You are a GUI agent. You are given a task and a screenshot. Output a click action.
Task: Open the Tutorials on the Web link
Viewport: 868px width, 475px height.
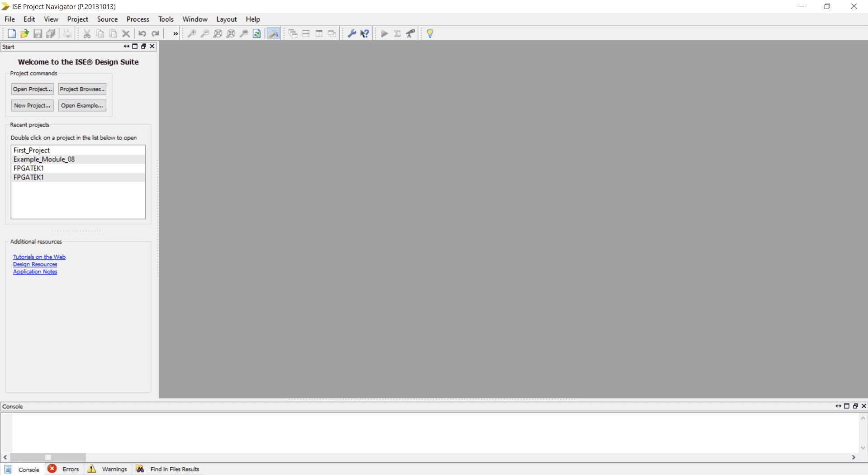[39, 256]
